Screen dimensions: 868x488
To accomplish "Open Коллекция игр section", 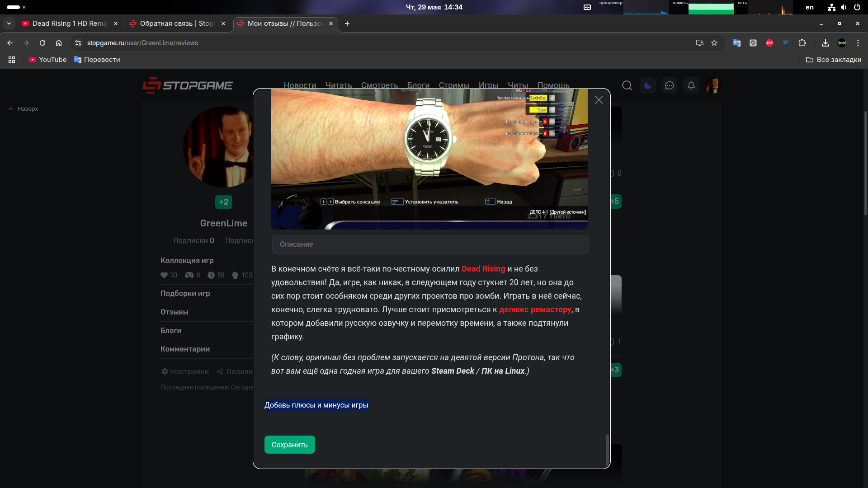I will (187, 260).
